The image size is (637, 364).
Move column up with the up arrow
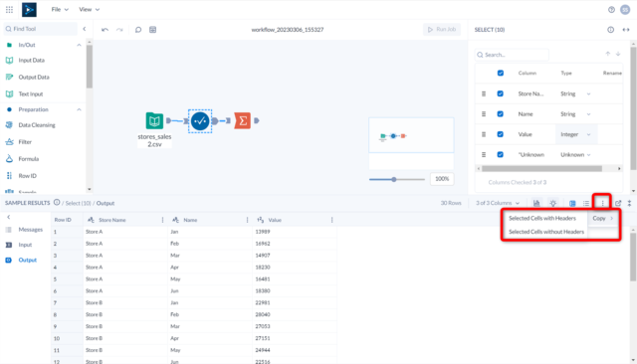[608, 54]
